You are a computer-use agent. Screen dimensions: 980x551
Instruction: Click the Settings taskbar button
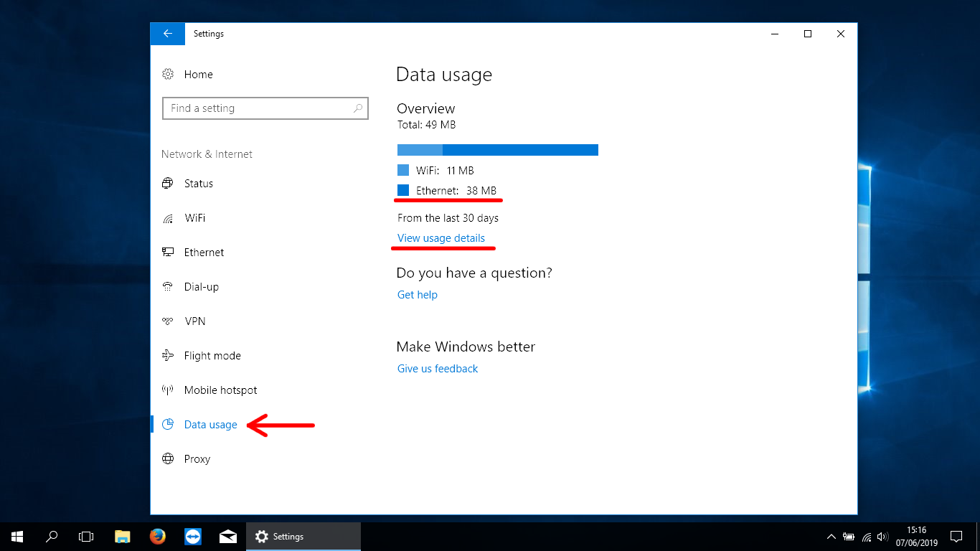[303, 537]
